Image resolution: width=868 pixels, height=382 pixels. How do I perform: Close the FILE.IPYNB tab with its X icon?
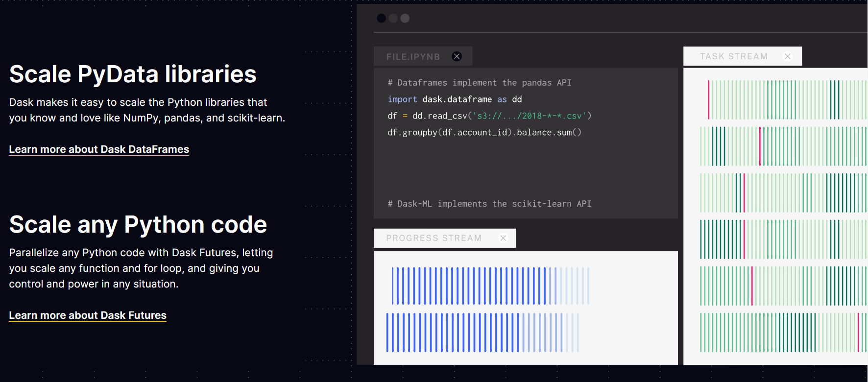tap(457, 56)
